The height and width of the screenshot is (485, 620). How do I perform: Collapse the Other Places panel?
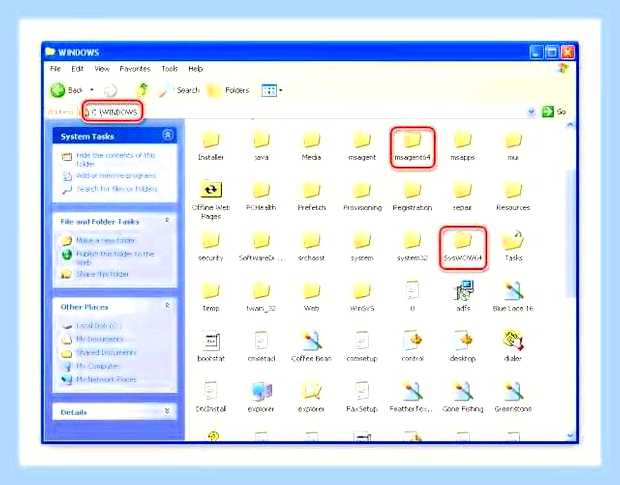click(167, 306)
